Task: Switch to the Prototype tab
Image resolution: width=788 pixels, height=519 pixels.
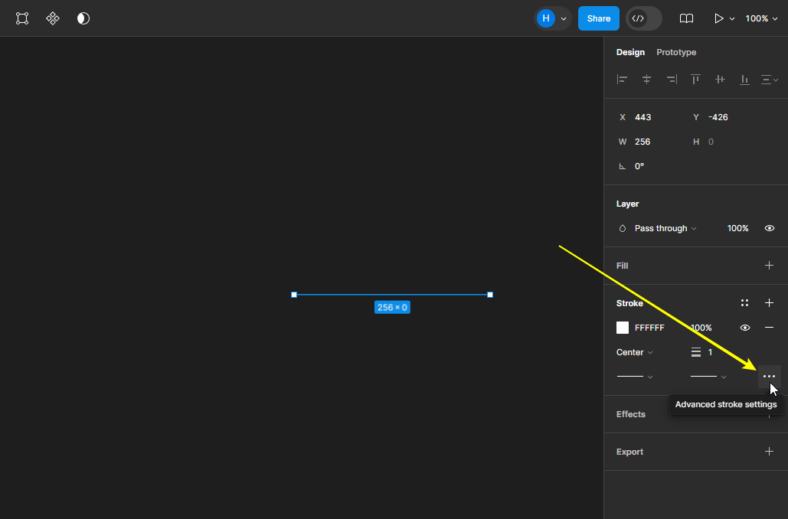Action: (676, 52)
